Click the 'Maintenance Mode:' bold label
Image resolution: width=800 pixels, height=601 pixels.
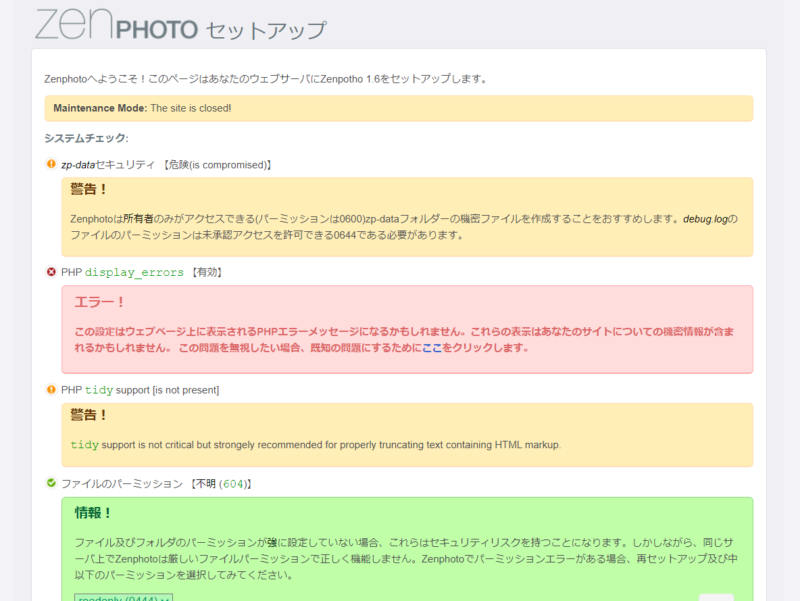click(100, 108)
